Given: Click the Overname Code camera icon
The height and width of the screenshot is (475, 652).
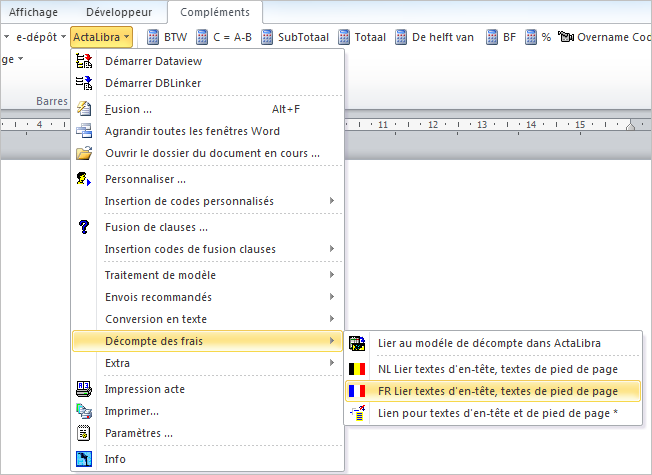Looking at the screenshot, I should (x=566, y=37).
